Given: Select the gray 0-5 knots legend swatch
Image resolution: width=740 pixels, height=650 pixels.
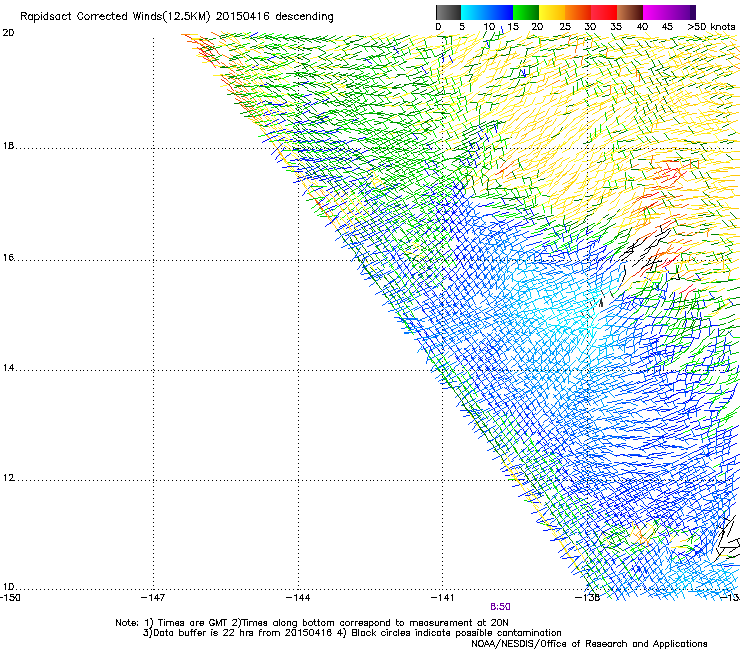Looking at the screenshot, I should 448,12.
